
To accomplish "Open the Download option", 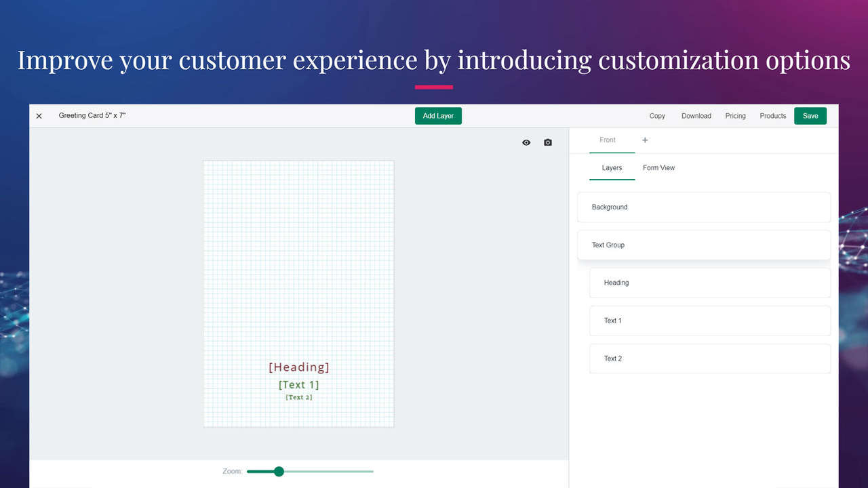I will coord(696,116).
